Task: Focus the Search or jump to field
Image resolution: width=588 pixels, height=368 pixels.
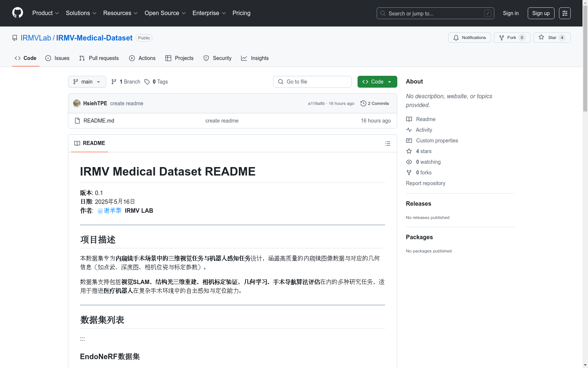Action: (435, 13)
